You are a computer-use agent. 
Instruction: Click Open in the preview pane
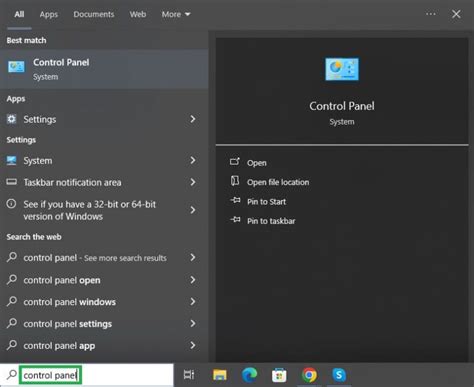[x=257, y=163]
